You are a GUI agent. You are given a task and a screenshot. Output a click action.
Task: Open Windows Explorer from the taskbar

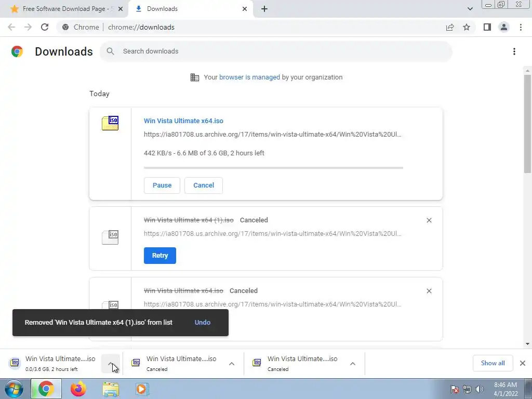111,389
